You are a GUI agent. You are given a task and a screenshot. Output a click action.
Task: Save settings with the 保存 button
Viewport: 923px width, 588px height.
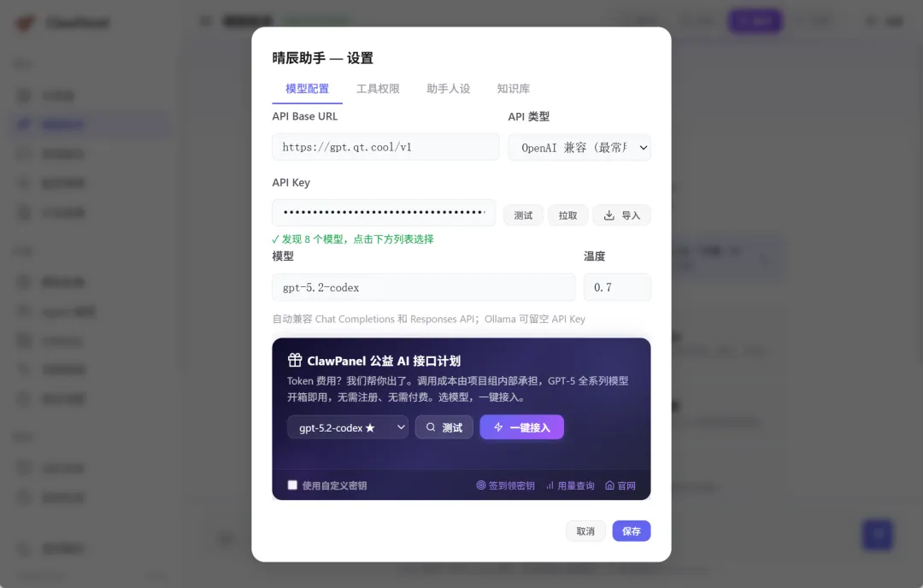[x=631, y=531]
